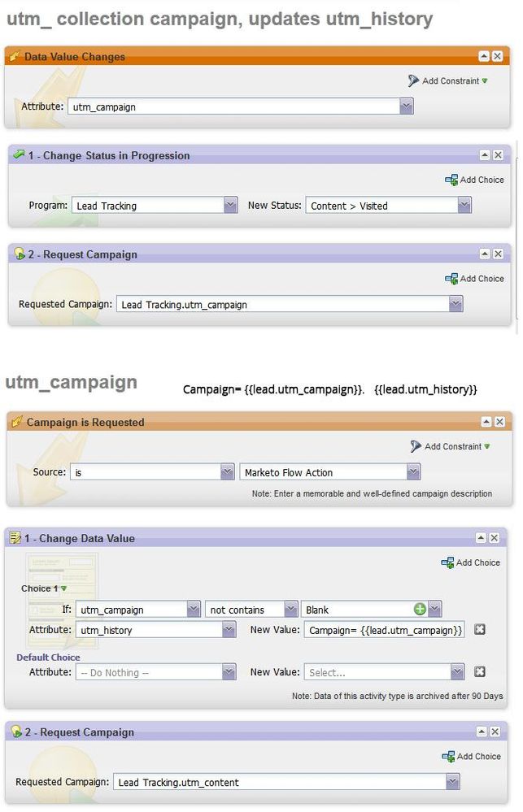
Task: Open Default Choice New Value Select dropdown
Action: (457, 672)
